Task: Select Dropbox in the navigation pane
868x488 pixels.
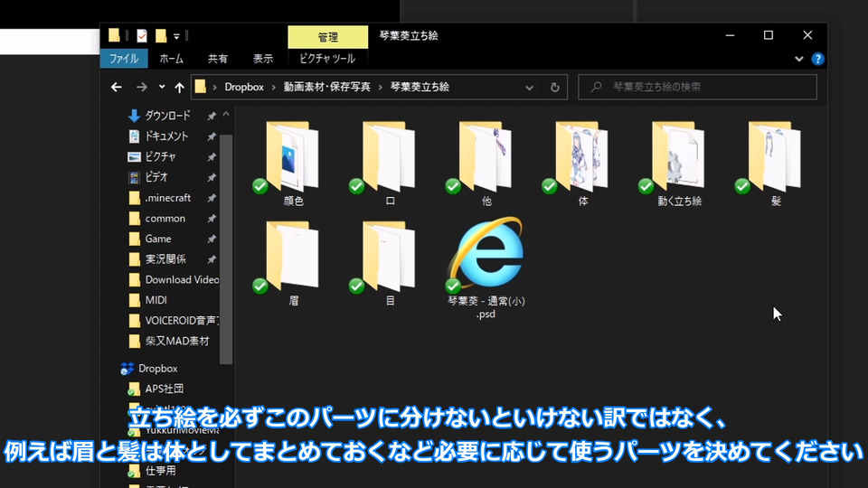Action: (157, 369)
